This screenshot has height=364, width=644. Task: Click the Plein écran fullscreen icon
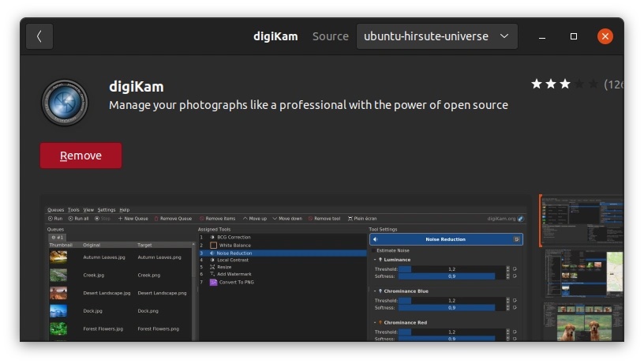click(x=350, y=219)
